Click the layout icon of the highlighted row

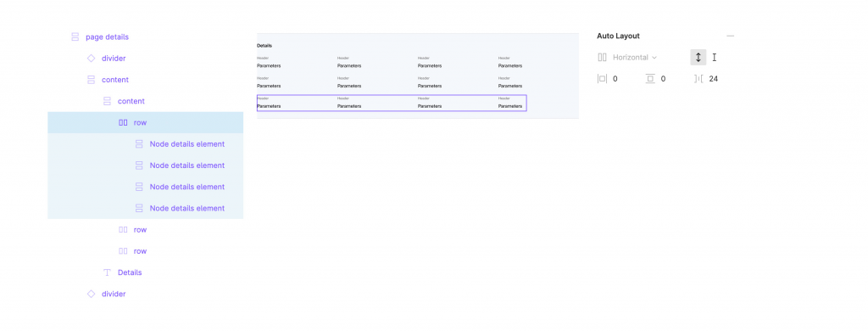tap(124, 122)
